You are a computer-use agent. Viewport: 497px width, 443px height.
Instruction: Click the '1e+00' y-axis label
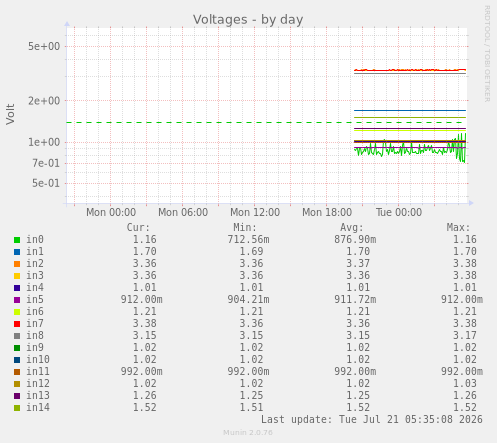tap(44, 142)
